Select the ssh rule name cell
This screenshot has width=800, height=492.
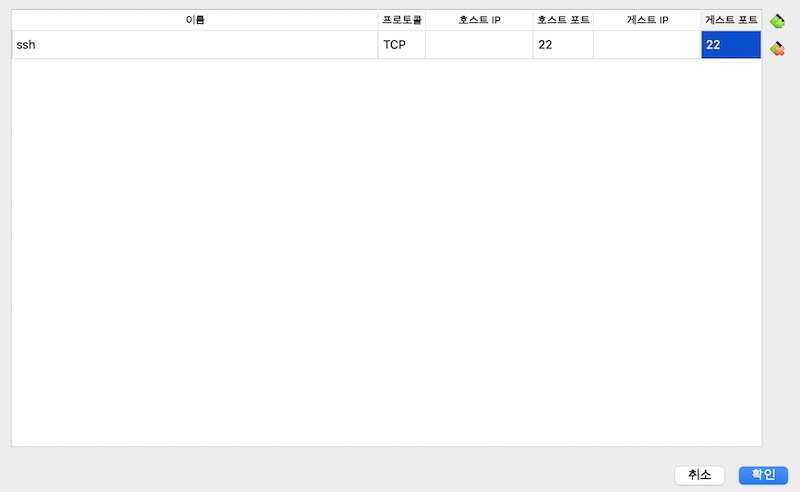pos(195,44)
